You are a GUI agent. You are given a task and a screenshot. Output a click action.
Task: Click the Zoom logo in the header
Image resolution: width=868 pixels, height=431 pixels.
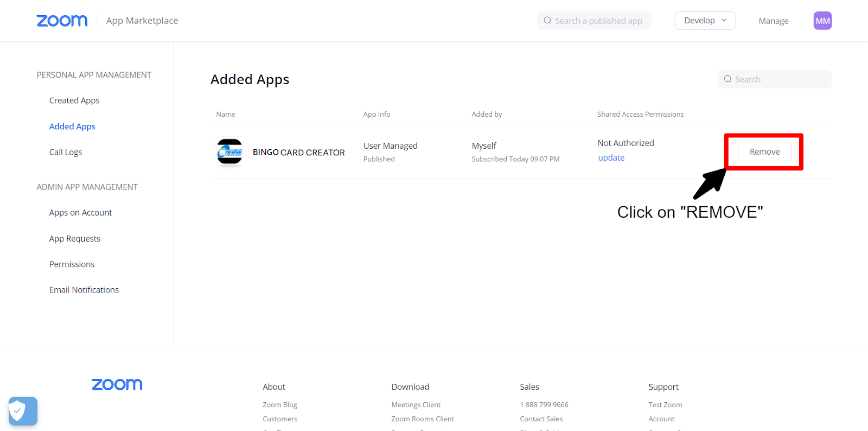(62, 21)
